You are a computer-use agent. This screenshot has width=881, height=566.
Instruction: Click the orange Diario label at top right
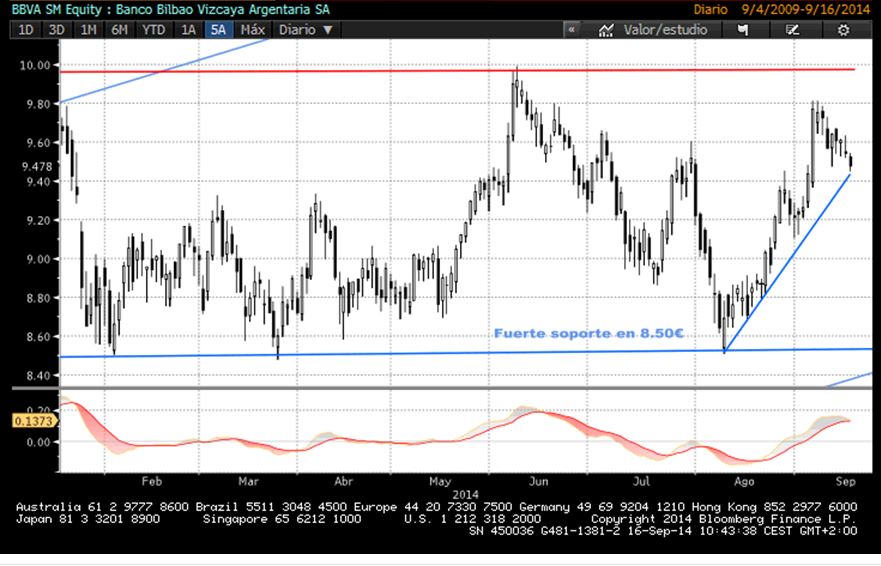tap(710, 10)
